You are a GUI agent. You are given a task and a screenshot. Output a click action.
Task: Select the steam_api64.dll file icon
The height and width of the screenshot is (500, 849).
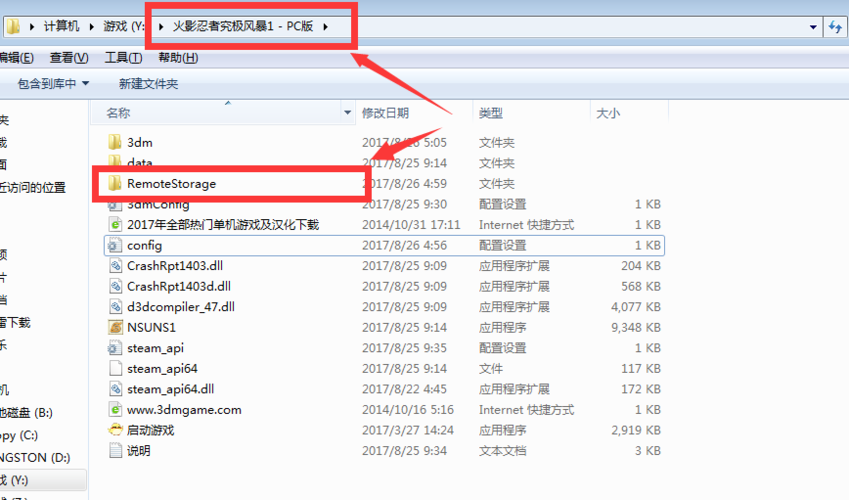coord(115,389)
